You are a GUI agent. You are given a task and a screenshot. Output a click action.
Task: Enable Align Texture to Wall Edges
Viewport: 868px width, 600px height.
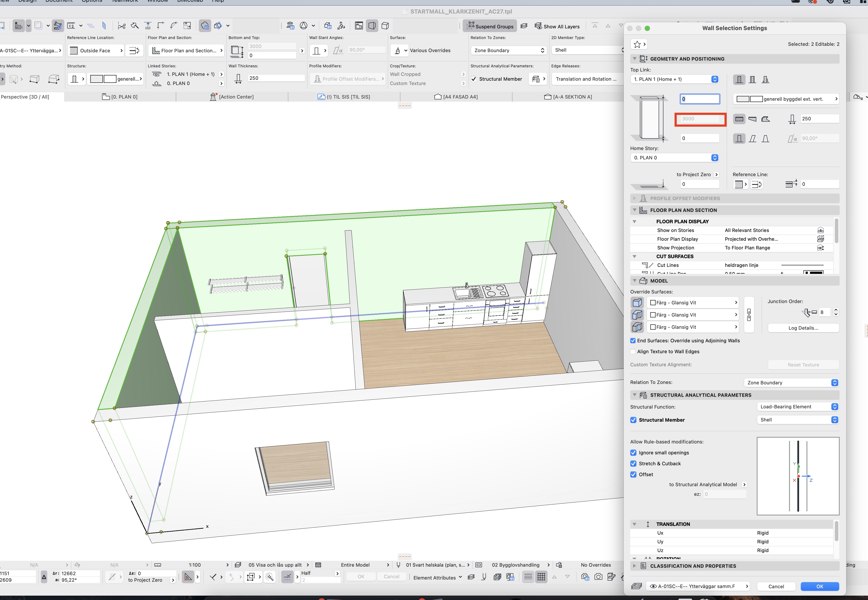(633, 351)
